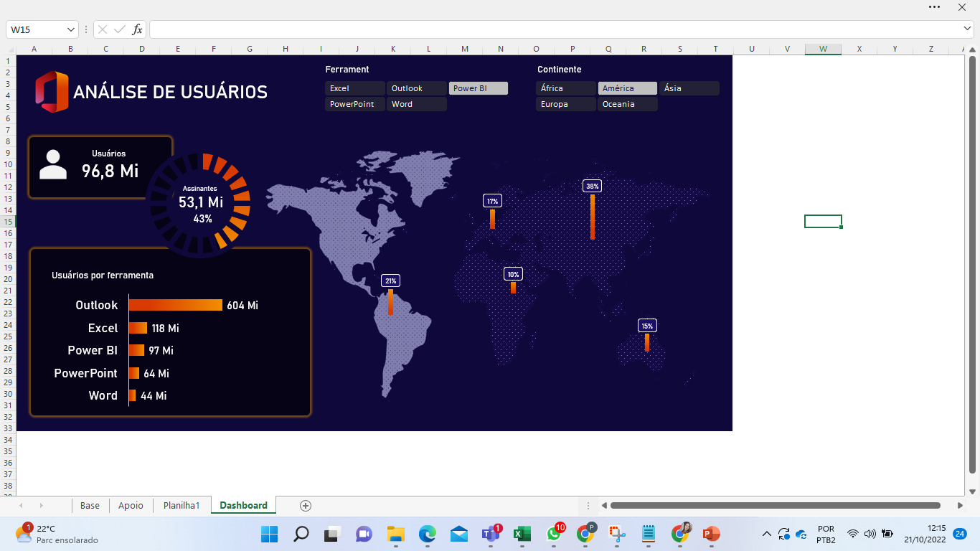Enable the Outlook slicer filter

click(416, 88)
